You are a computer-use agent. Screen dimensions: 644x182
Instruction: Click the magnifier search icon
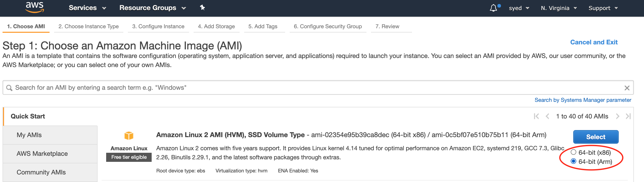click(x=9, y=88)
